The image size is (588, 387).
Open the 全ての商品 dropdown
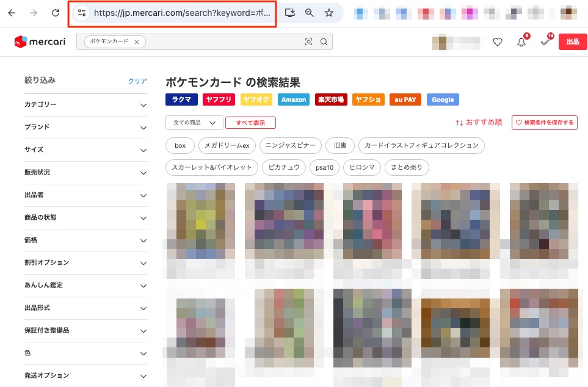pyautogui.click(x=194, y=123)
